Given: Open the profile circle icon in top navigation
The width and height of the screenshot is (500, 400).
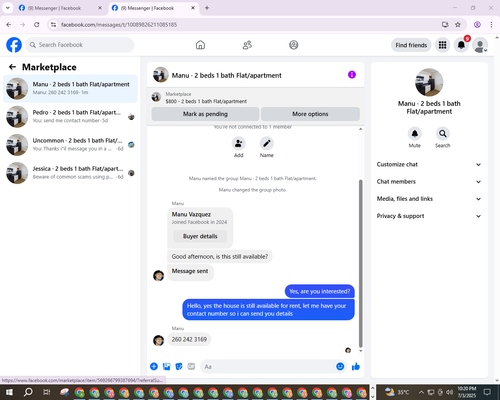Looking at the screenshot, I should point(294,45).
